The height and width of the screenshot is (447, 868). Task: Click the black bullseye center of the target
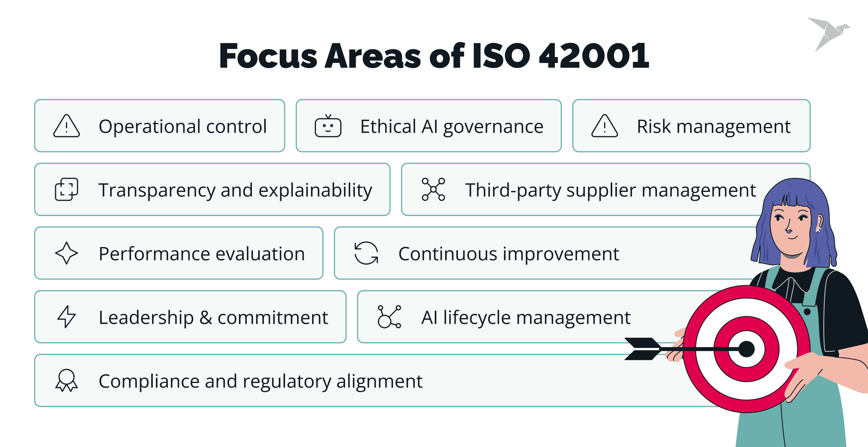746,349
